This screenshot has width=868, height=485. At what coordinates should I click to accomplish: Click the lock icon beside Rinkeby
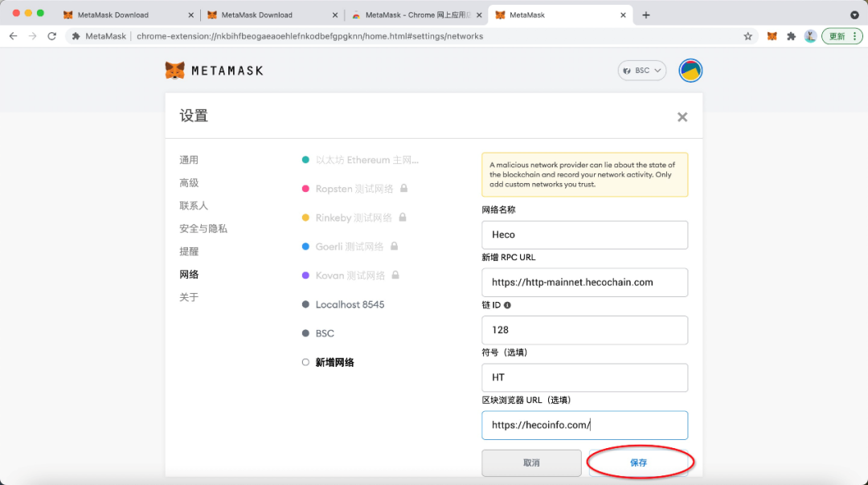pyautogui.click(x=403, y=218)
